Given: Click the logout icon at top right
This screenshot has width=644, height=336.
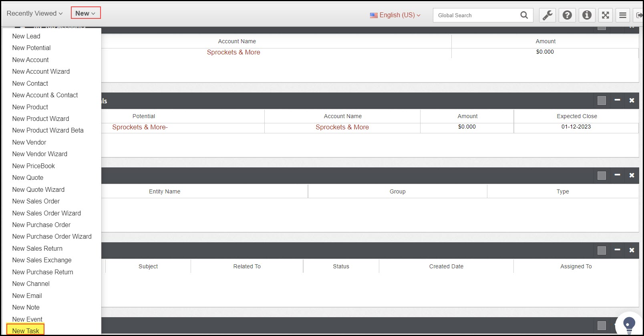Looking at the screenshot, I should pyautogui.click(x=639, y=15).
